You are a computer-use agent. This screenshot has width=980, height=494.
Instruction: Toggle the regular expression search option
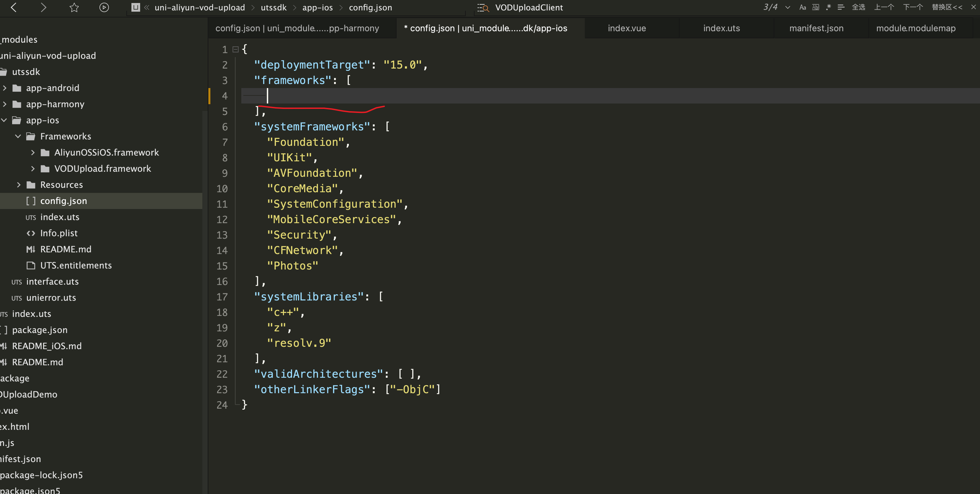tap(828, 7)
